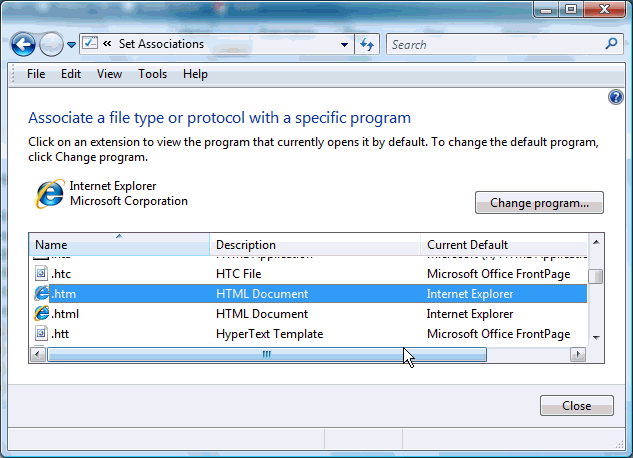
Task: Sort list by Name column header
Action: [x=119, y=245]
